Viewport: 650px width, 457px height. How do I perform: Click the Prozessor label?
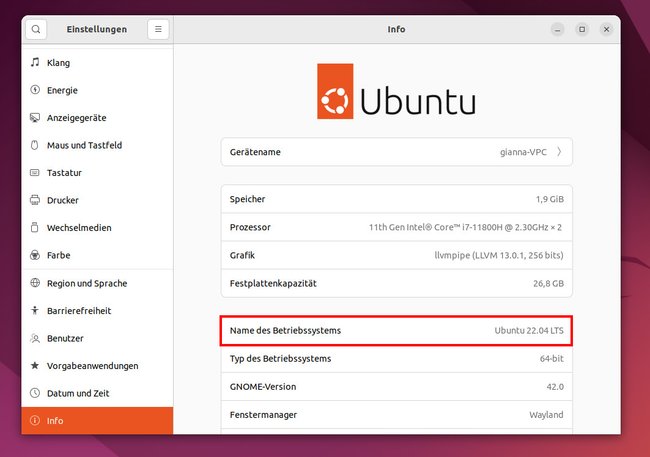click(250, 227)
